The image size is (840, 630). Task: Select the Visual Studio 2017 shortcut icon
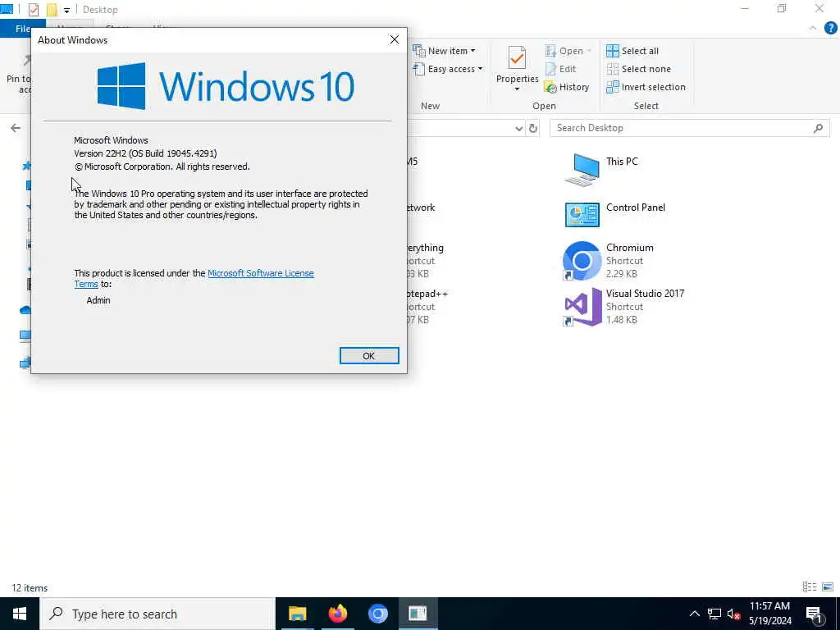pos(582,307)
